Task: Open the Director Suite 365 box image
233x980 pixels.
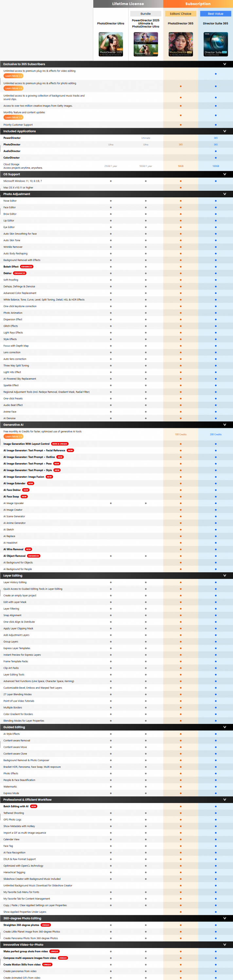Action: pos(215,44)
